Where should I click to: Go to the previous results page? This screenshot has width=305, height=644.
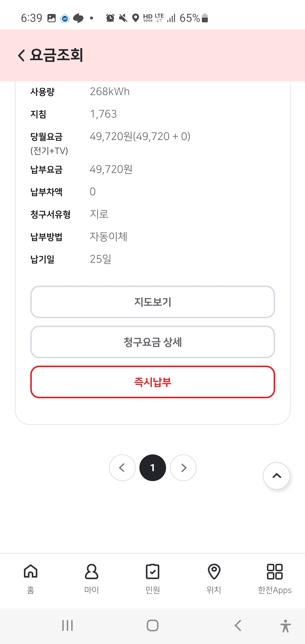click(122, 468)
